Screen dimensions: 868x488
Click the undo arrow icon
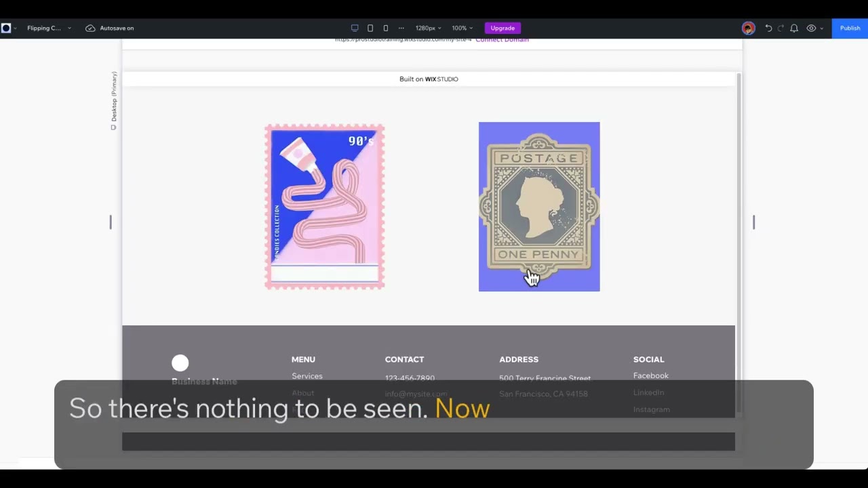pos(768,28)
